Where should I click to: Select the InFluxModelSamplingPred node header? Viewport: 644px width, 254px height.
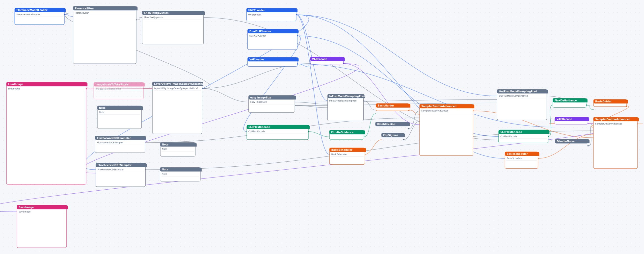346,96
